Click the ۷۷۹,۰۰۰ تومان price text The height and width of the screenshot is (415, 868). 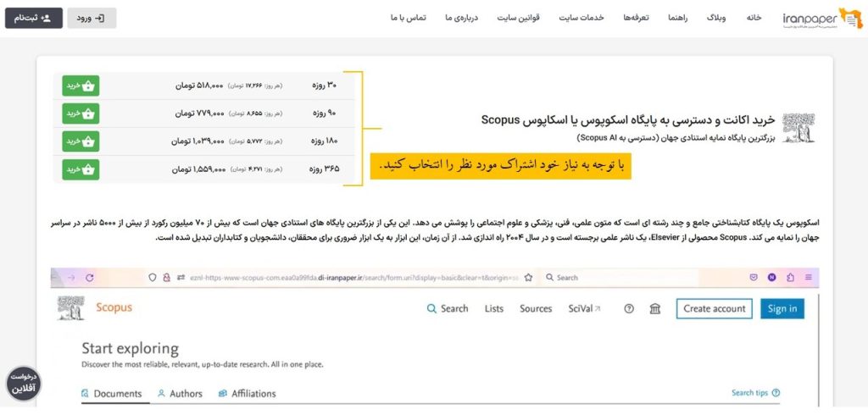[200, 113]
